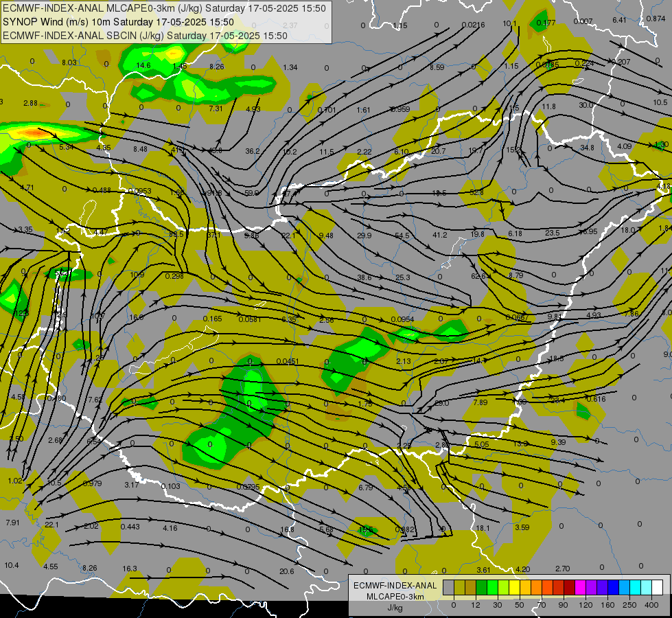Screen dimensions: 672x618
Task: Click the map value 14.6
Action: click(143, 65)
